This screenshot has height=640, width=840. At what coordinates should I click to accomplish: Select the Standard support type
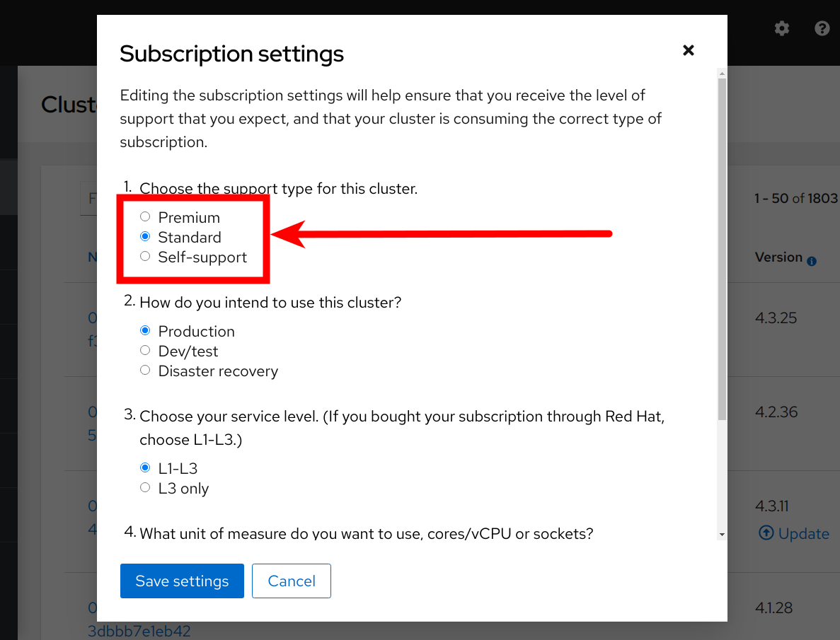144,235
